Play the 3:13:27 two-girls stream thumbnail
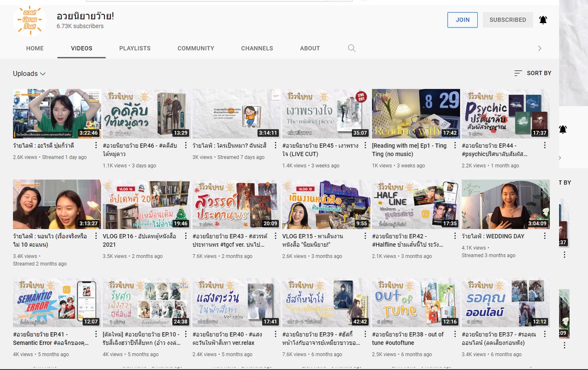588x370 pixels. [57, 204]
